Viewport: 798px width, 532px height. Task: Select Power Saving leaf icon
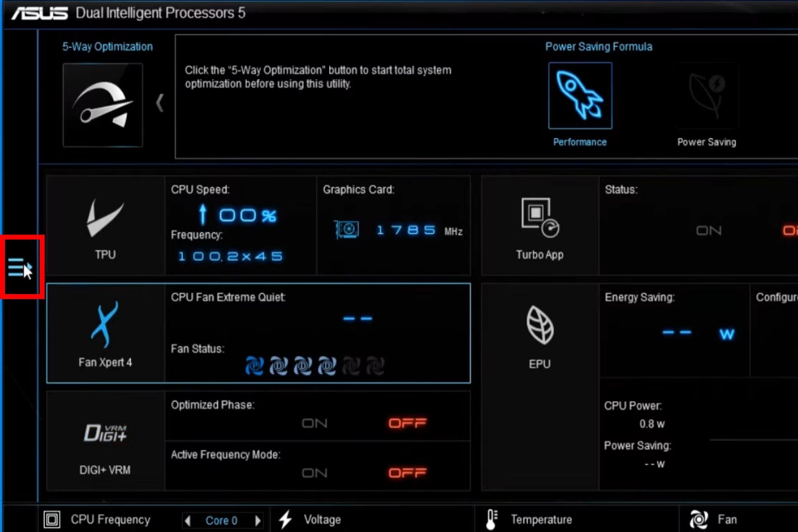[x=707, y=96]
